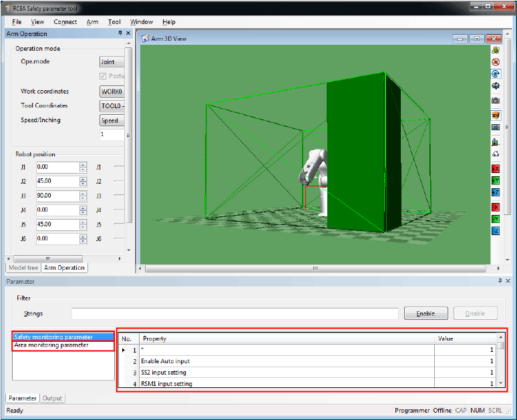Image resolution: width=517 pixels, height=420 pixels.
Task: Click the camera snapshot icon
Action: (x=496, y=100)
